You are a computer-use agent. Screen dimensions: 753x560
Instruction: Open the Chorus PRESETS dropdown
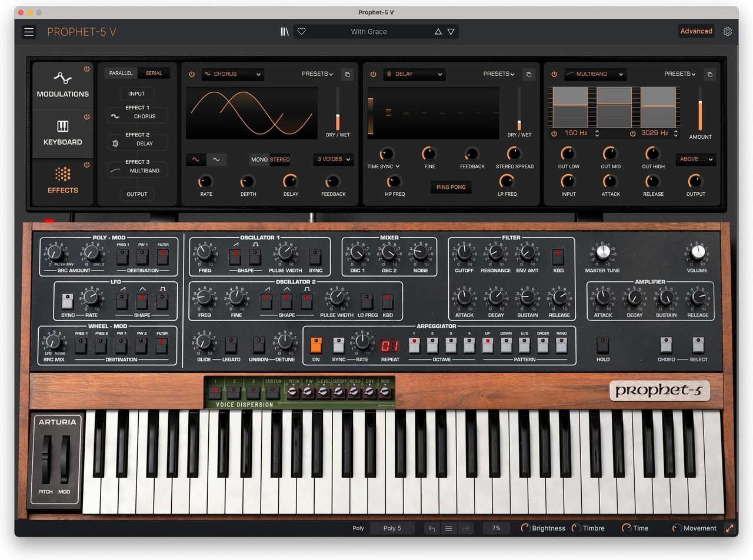[x=318, y=74]
